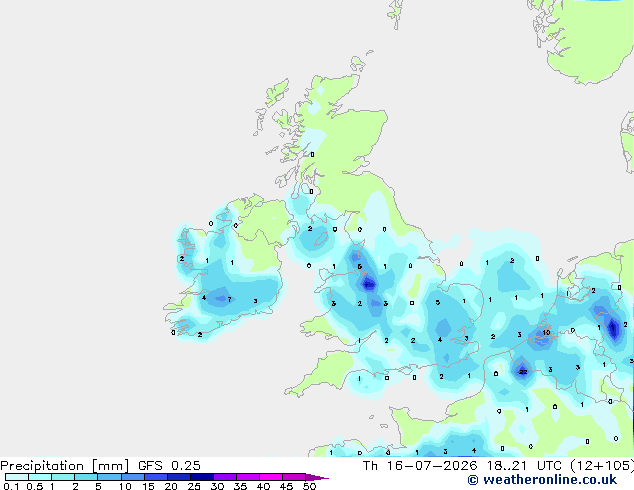Click the '50' legend scale label

tap(309, 486)
